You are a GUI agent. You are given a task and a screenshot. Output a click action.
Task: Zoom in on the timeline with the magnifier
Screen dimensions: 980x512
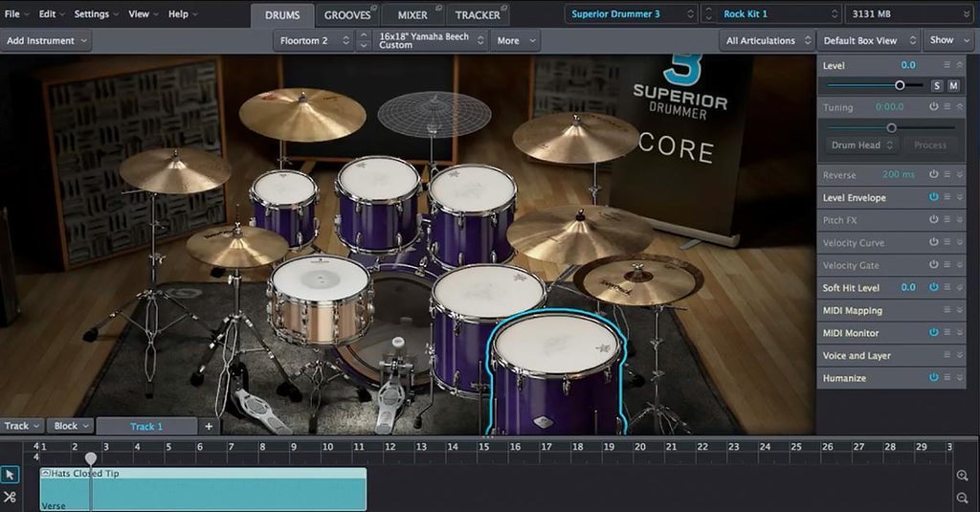(x=962, y=476)
